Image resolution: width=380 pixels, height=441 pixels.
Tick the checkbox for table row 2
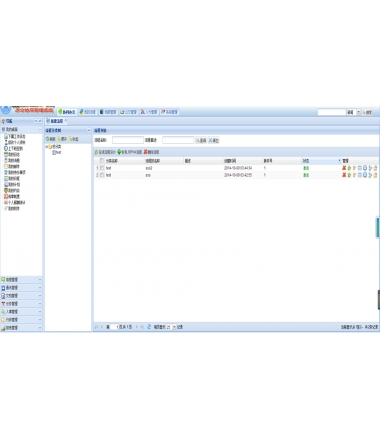click(102, 175)
